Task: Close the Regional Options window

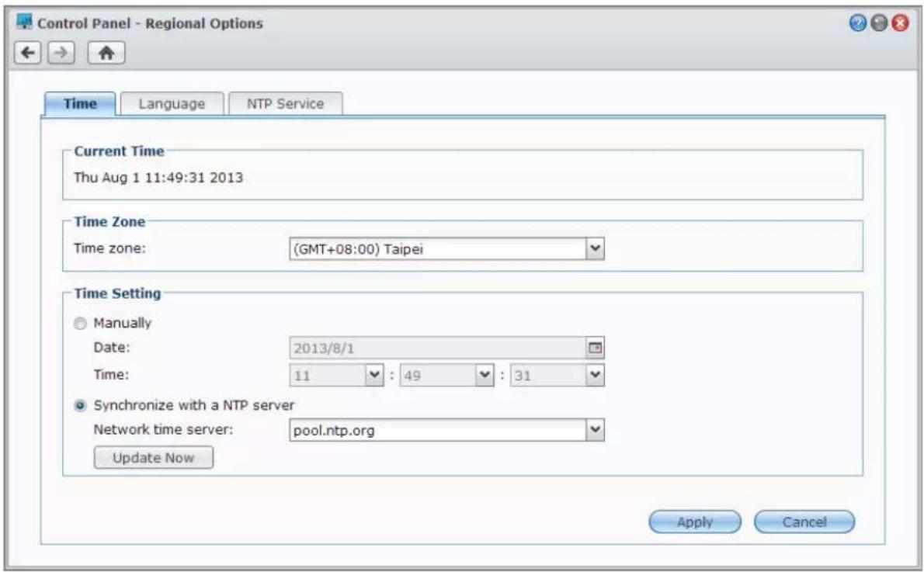Action: coord(900,23)
